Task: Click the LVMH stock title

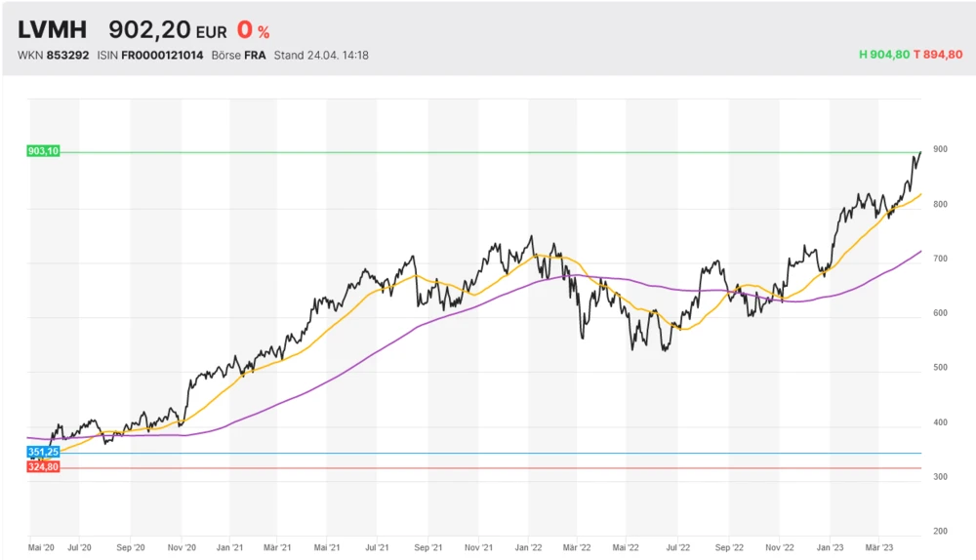Action: pos(53,30)
